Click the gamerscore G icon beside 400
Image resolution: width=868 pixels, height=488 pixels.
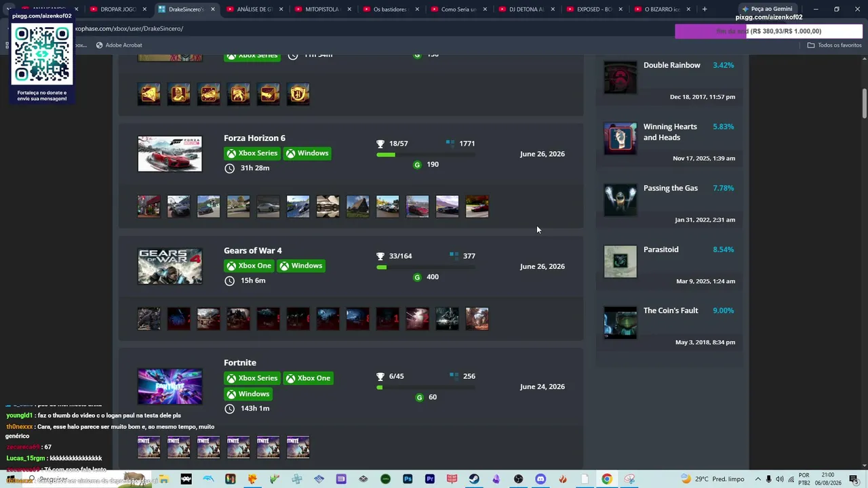[x=417, y=277]
